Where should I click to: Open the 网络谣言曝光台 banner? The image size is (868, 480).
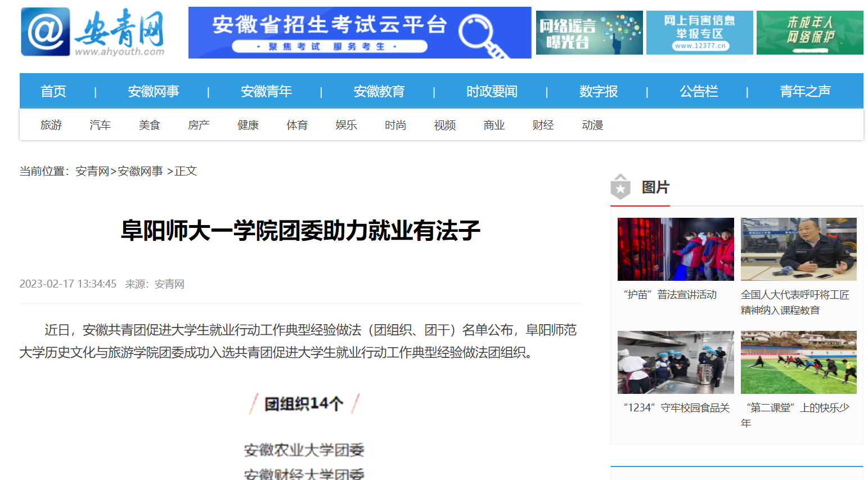[x=589, y=33]
